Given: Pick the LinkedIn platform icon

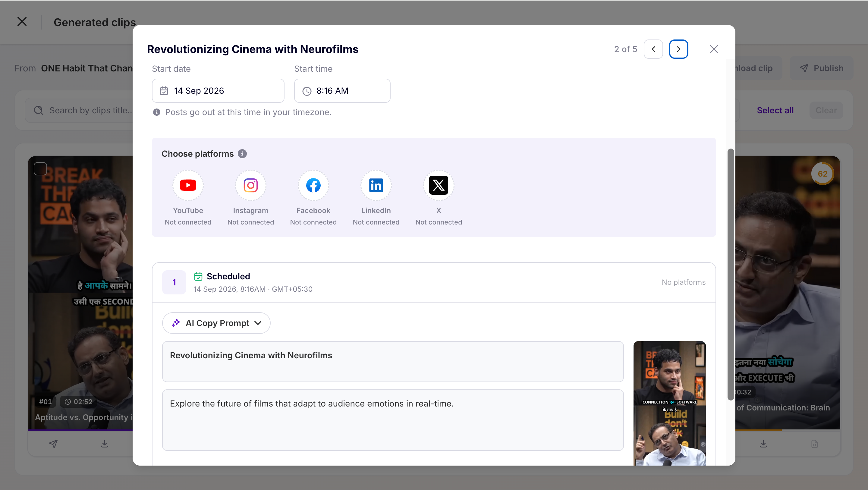Looking at the screenshot, I should click(x=376, y=185).
